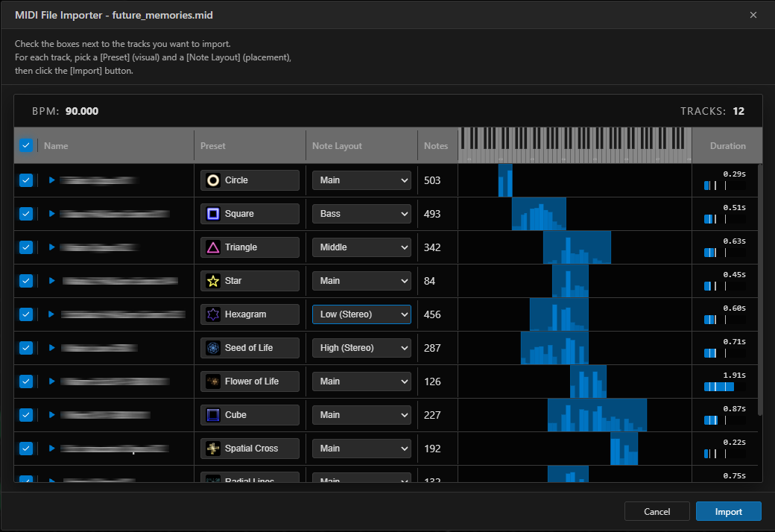Click the piano keyboard header strip
Viewport: 775px width, 532px height.
tap(575, 145)
